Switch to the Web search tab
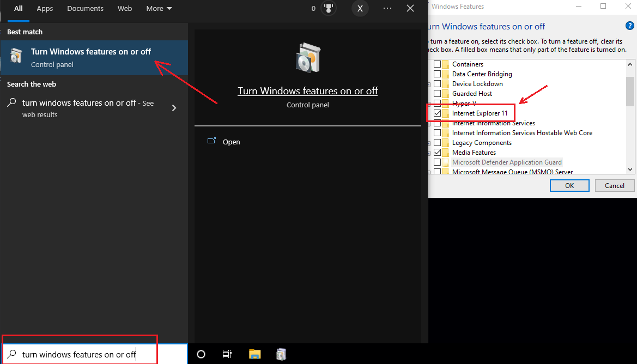The image size is (637, 364). point(125,9)
